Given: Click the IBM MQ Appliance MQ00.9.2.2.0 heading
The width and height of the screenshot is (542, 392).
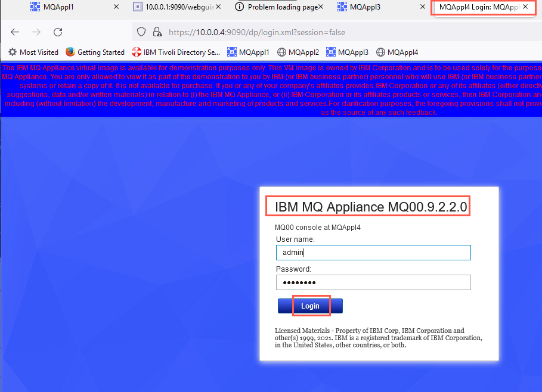Looking at the screenshot, I should 371,207.
